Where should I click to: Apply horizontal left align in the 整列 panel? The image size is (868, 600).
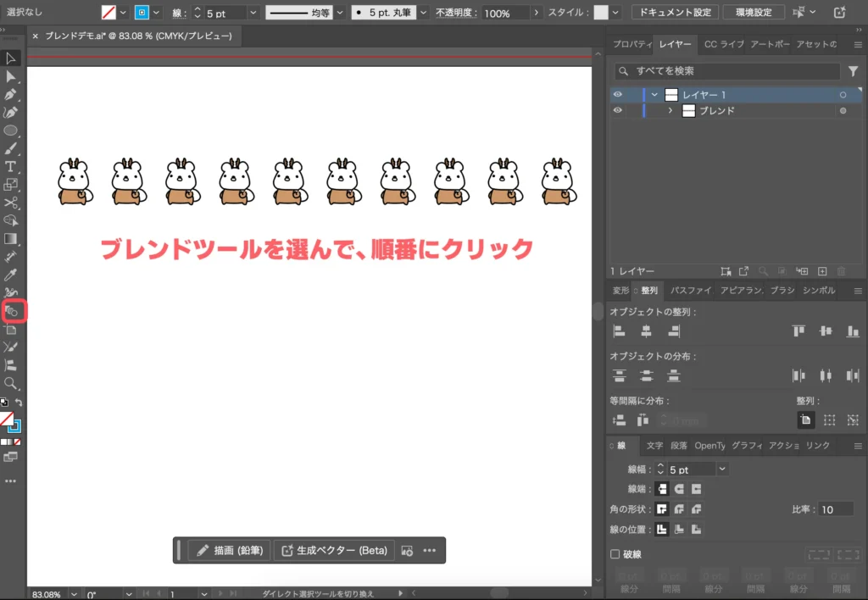tap(620, 331)
